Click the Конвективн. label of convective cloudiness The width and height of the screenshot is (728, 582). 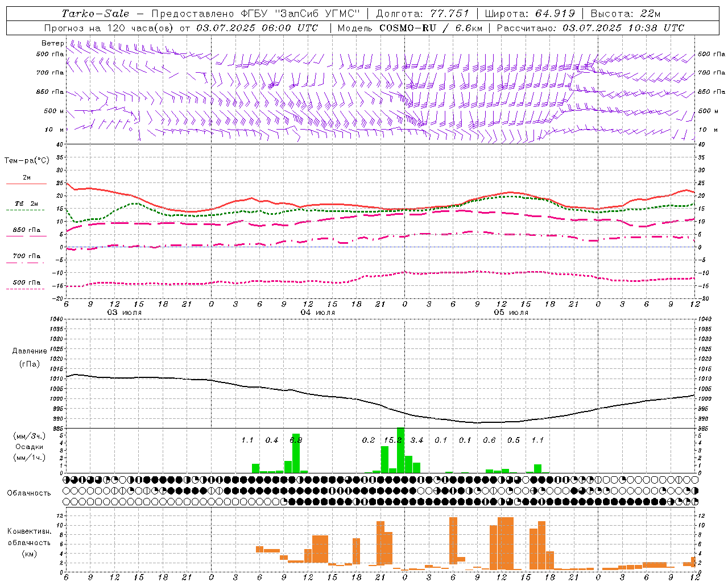(x=29, y=531)
